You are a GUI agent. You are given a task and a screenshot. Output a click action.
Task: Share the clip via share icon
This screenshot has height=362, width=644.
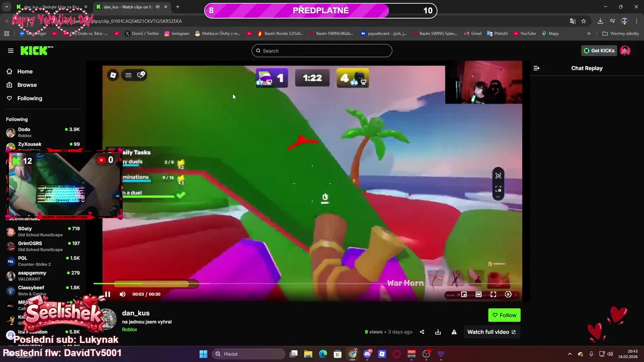coord(422,332)
